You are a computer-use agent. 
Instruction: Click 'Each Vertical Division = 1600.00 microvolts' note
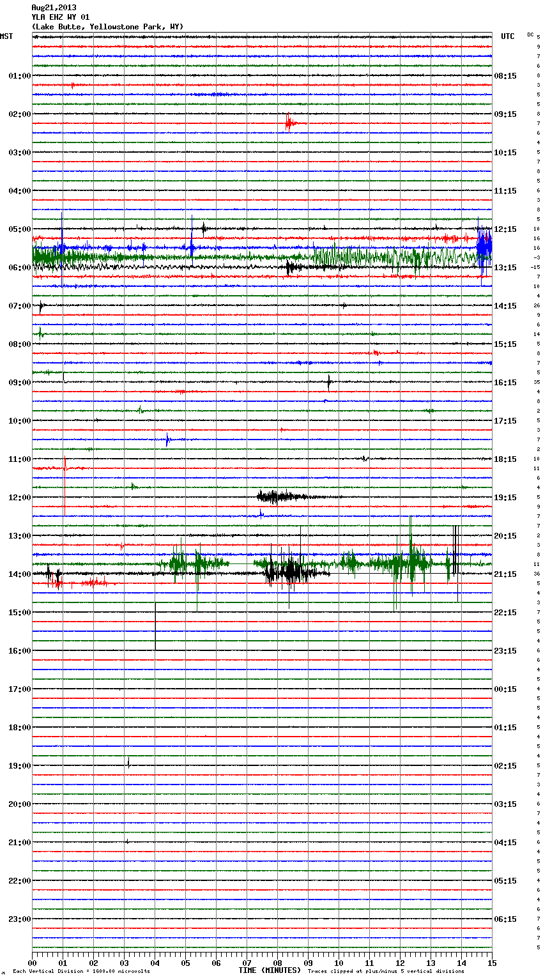tap(81, 971)
